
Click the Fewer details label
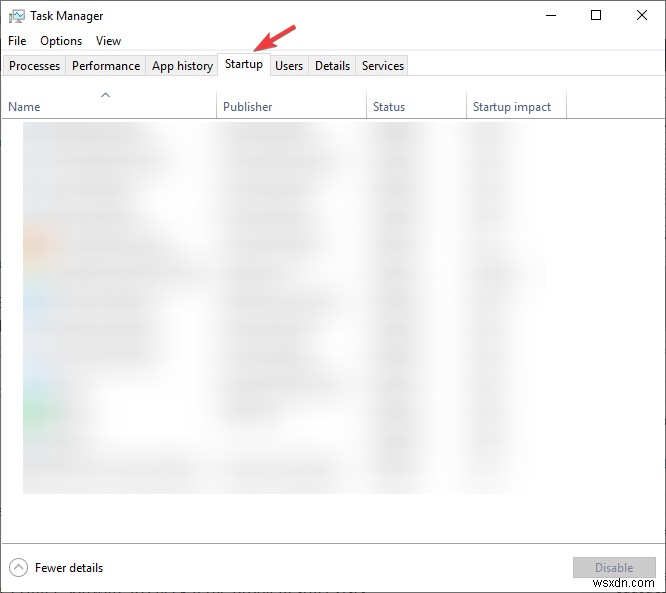[x=69, y=568]
